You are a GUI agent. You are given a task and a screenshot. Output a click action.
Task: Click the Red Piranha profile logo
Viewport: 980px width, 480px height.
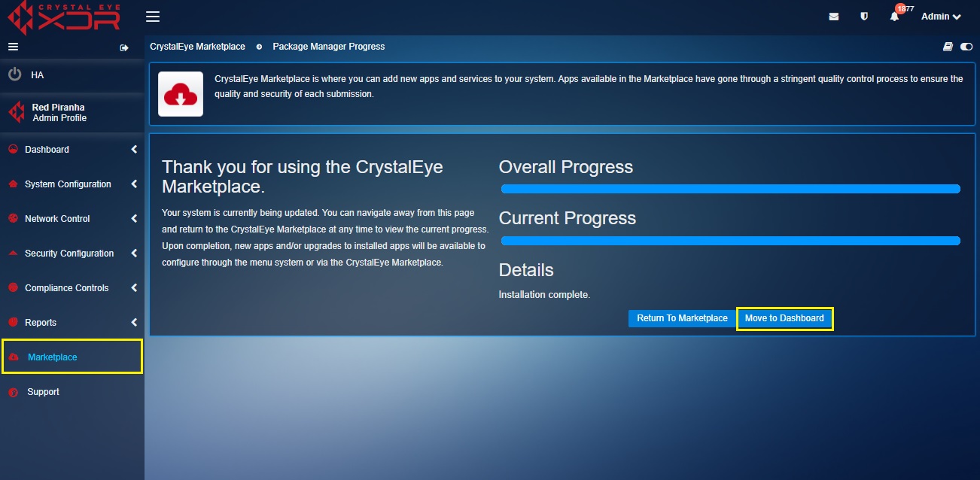(x=16, y=113)
